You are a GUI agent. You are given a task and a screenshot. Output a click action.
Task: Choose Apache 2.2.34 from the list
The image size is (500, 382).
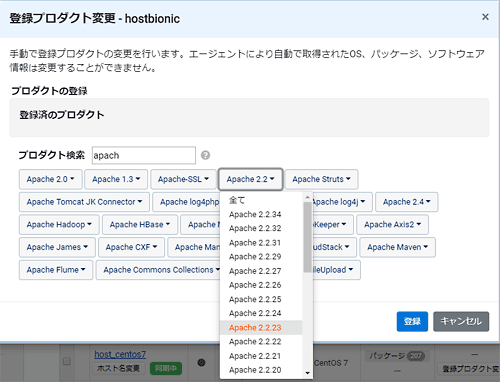tap(261, 214)
